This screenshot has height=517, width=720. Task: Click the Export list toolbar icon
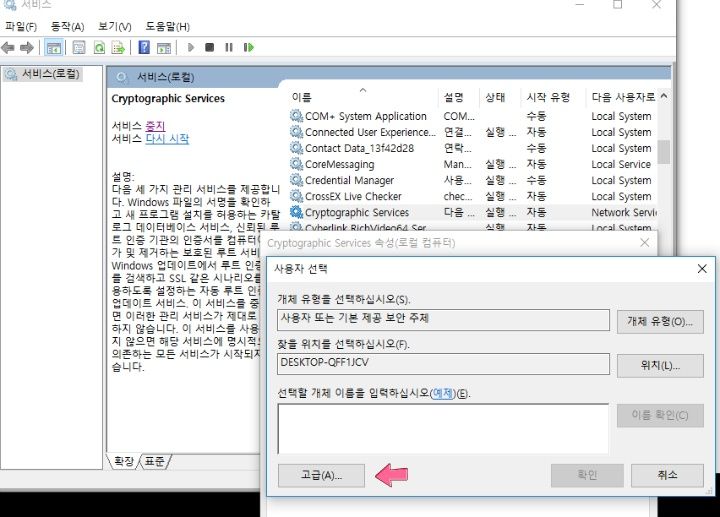tap(118, 47)
